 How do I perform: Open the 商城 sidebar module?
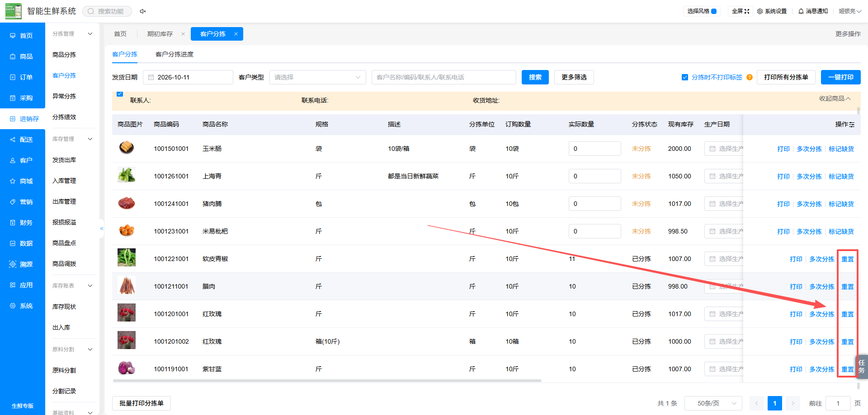point(22,181)
